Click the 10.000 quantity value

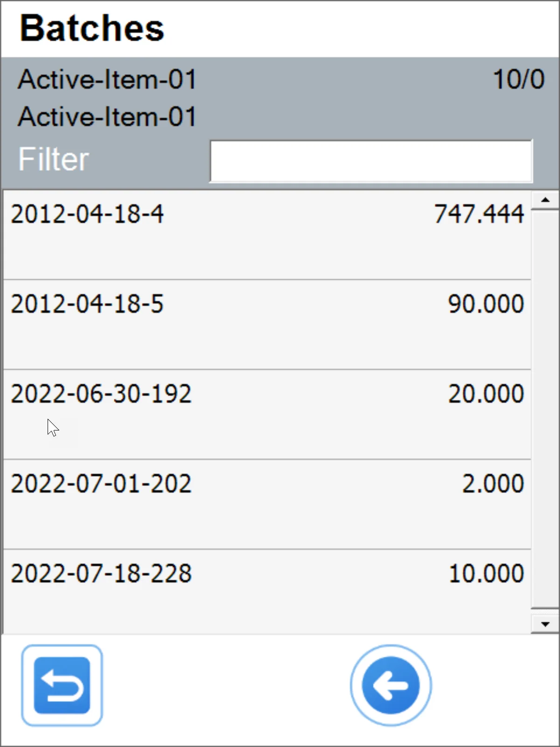click(486, 573)
